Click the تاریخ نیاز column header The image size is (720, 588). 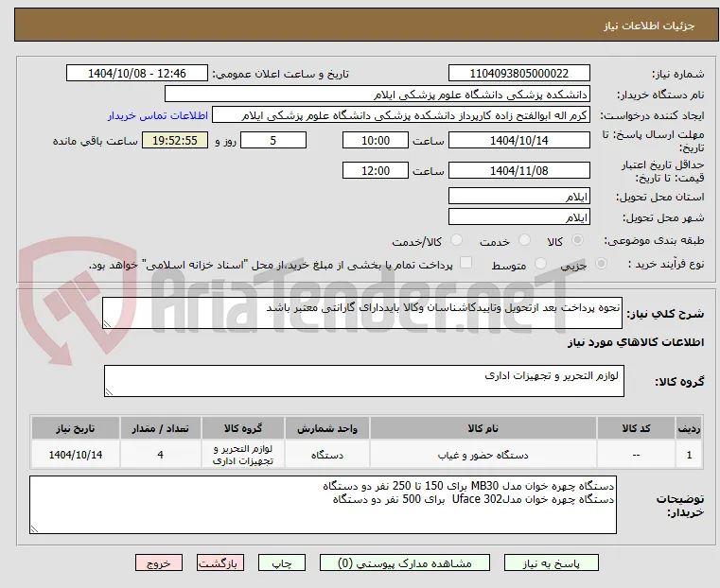coord(76,428)
